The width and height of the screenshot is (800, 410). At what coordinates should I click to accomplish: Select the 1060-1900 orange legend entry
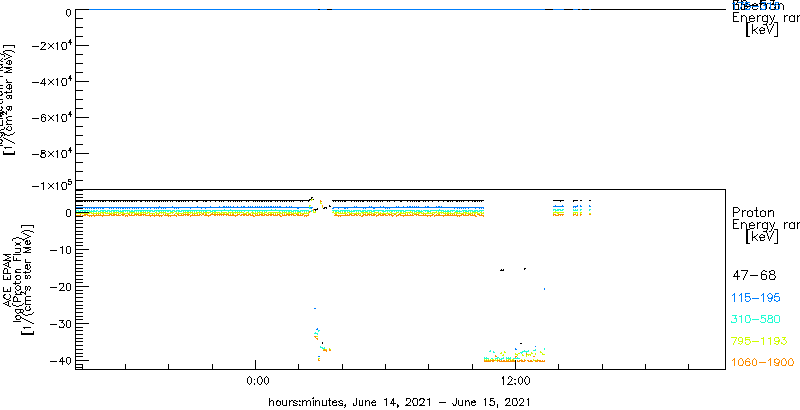763,362
